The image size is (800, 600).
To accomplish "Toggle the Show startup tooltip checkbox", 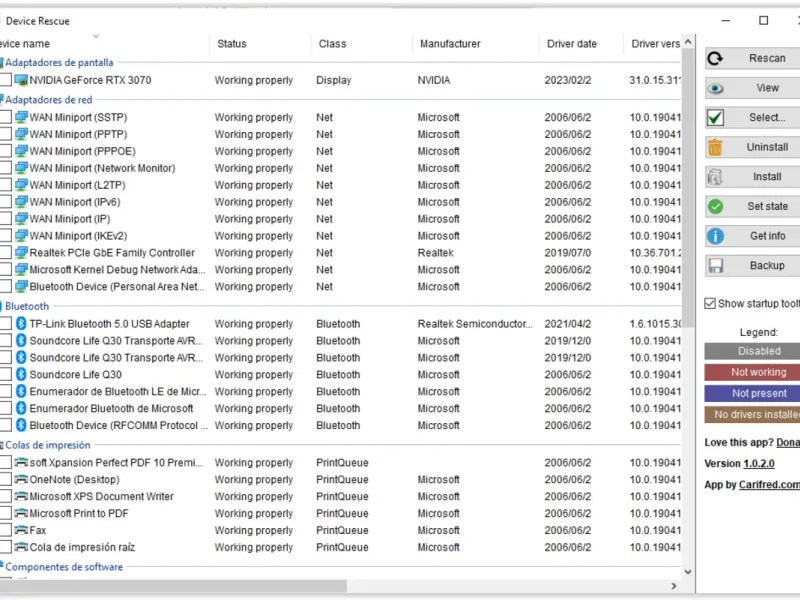I will click(x=710, y=304).
